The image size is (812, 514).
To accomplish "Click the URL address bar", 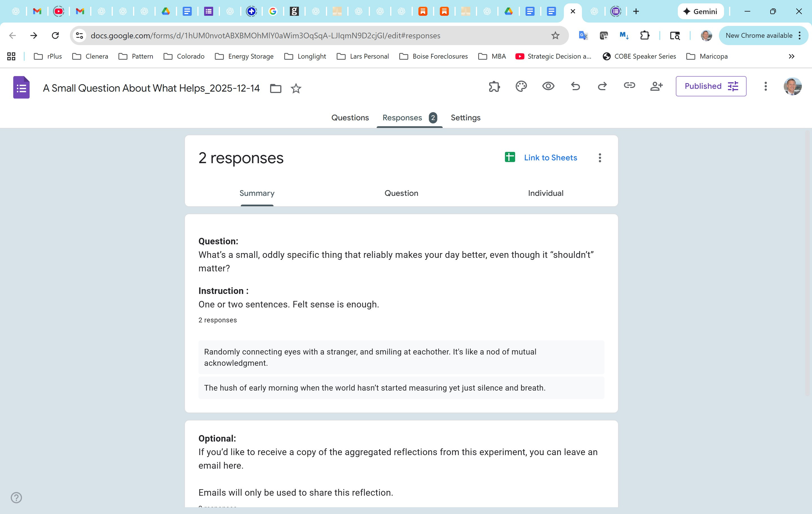I will tap(303, 36).
